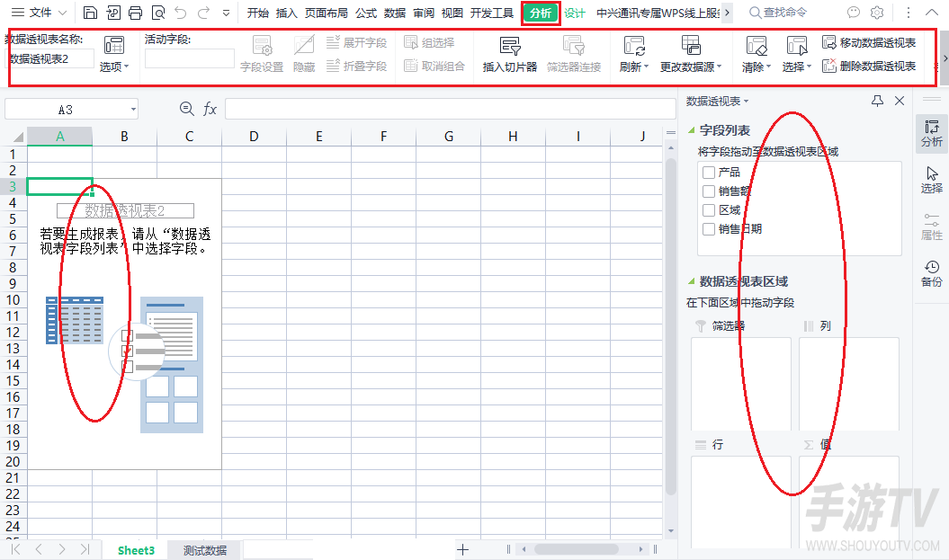949x560 pixels.
Task: Click the 活动字段 input box
Action: tap(190, 58)
